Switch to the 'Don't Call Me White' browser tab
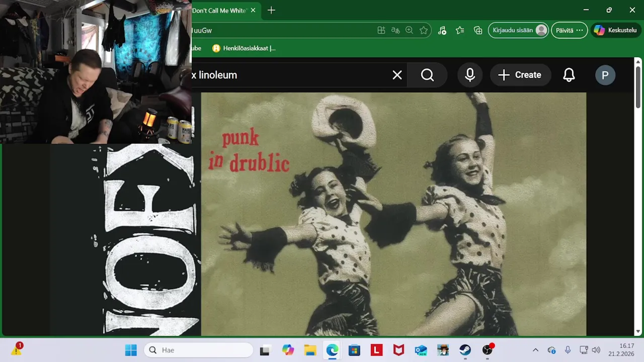This screenshot has height=362, width=644. (x=219, y=11)
